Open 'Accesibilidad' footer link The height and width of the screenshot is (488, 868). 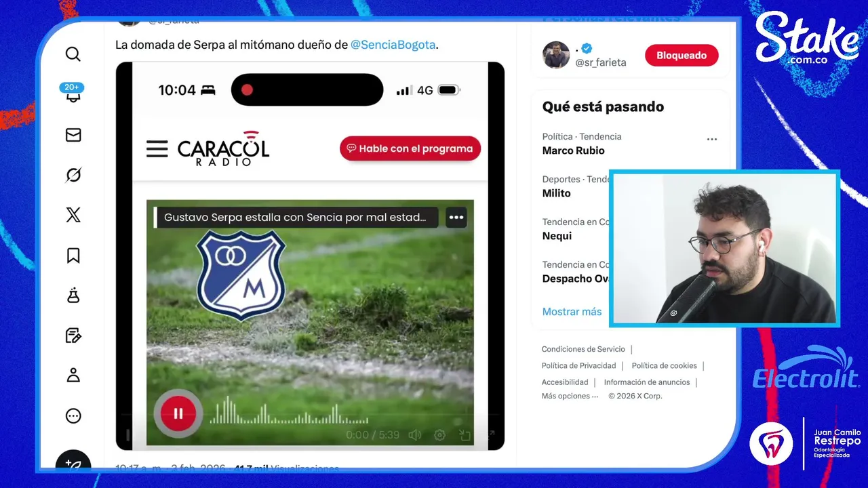pyautogui.click(x=565, y=382)
